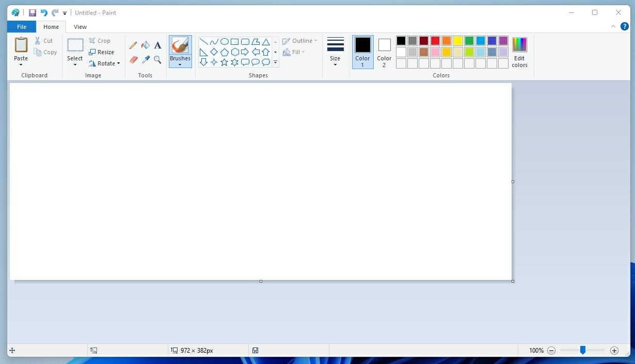Choose the Six-point star shape
The height and width of the screenshot is (364, 635).
pyautogui.click(x=234, y=62)
